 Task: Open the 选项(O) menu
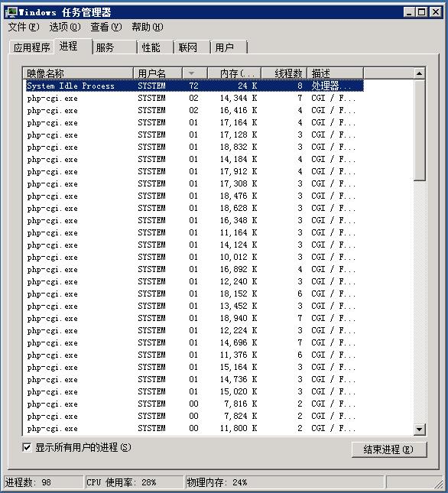(x=65, y=27)
